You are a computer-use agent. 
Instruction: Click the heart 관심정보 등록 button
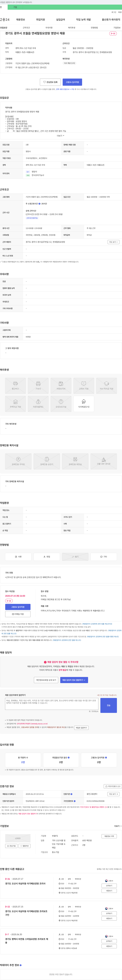[50, 82]
